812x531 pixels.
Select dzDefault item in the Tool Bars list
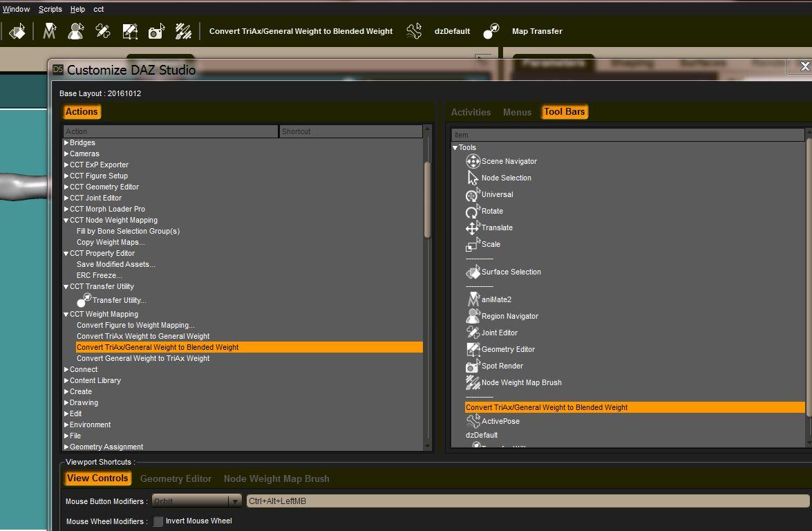click(x=482, y=435)
